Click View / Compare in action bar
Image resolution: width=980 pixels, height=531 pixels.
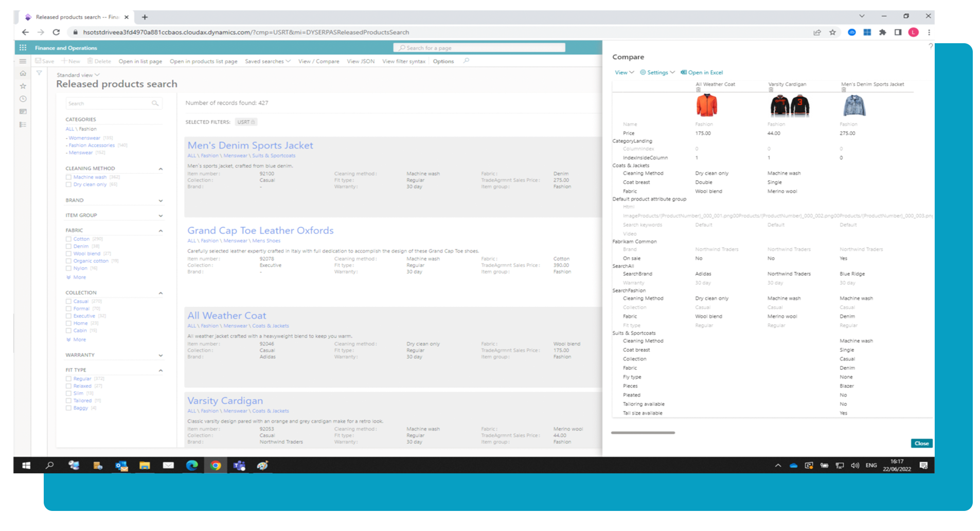[318, 61]
